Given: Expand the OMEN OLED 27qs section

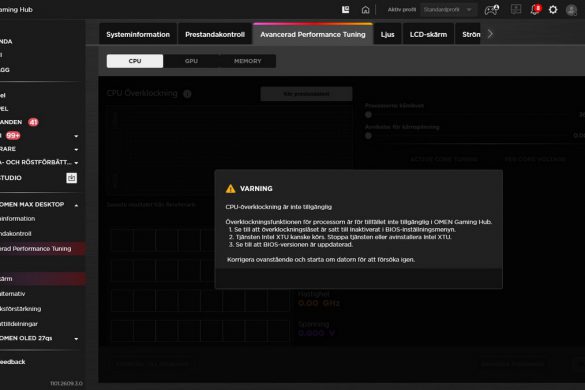Looking at the screenshot, I should 76,339.
